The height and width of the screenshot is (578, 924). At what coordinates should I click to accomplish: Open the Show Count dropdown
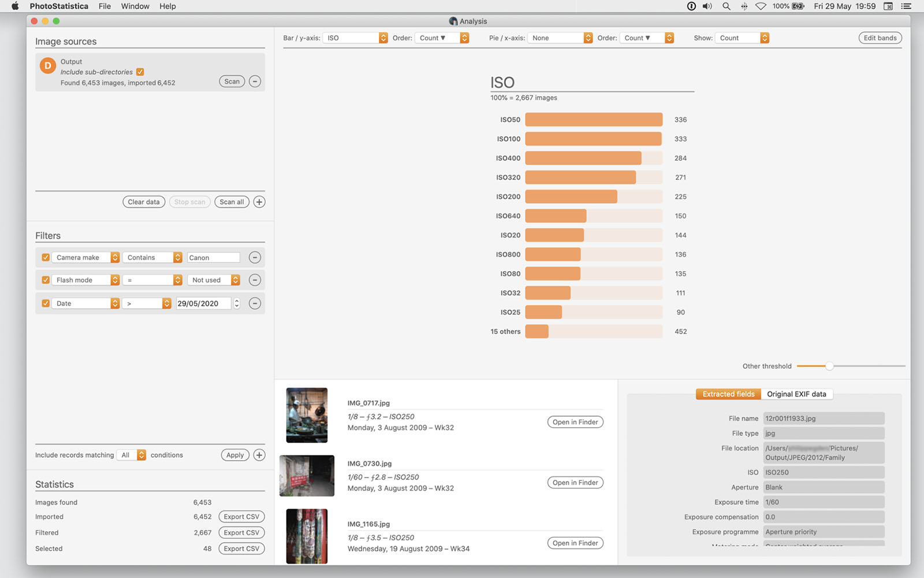tap(742, 38)
